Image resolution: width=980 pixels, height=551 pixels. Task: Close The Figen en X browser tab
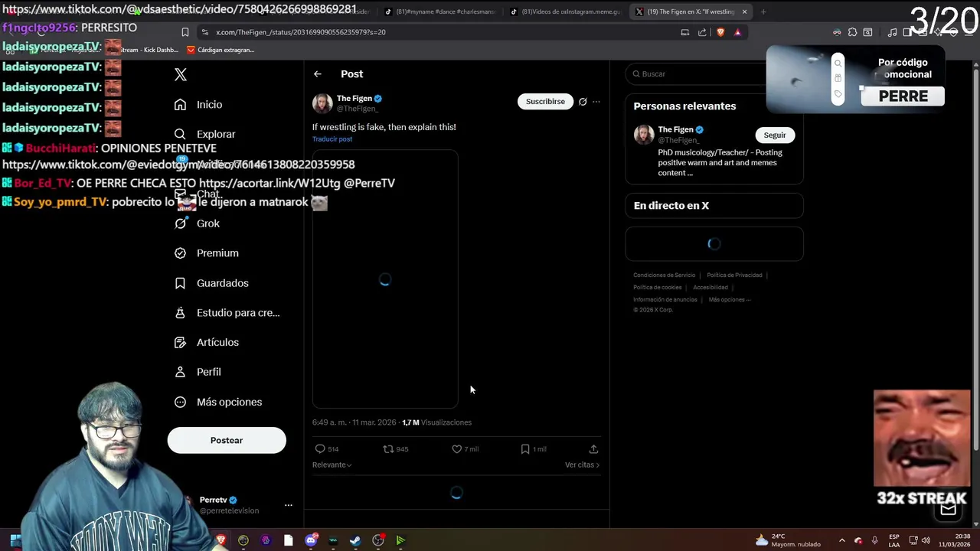[744, 12]
